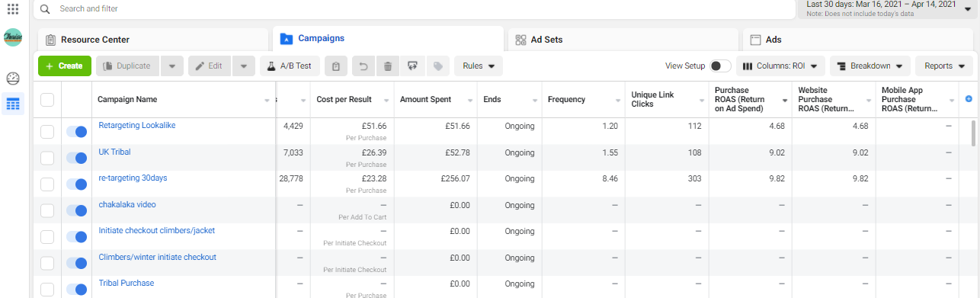Image resolution: width=980 pixels, height=298 pixels.
Task: Open the apps grid menu icon
Action: click(13, 9)
